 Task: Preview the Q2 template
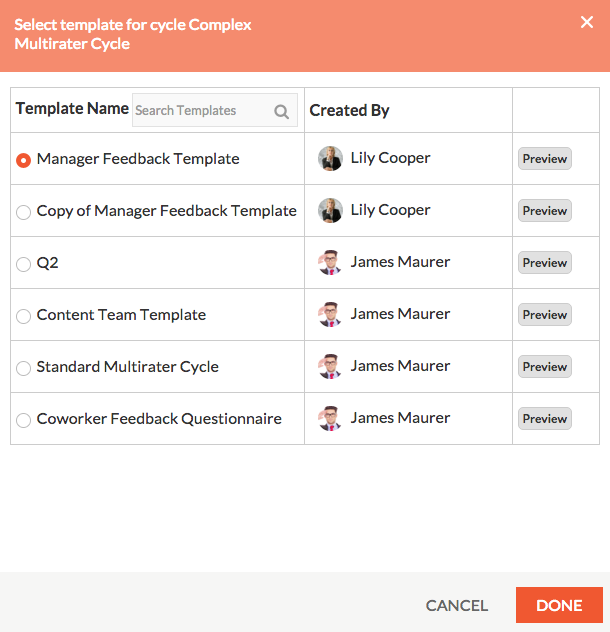pyautogui.click(x=545, y=262)
